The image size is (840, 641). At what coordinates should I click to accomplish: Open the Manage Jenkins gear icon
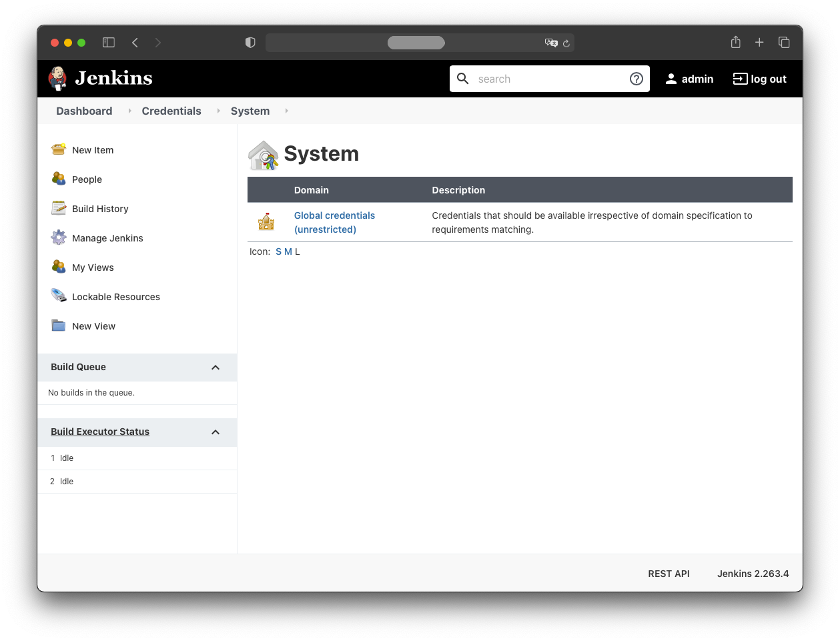point(59,237)
